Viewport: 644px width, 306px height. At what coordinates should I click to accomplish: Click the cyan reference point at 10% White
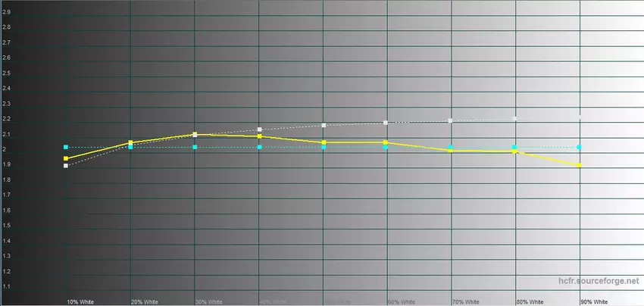pos(66,147)
